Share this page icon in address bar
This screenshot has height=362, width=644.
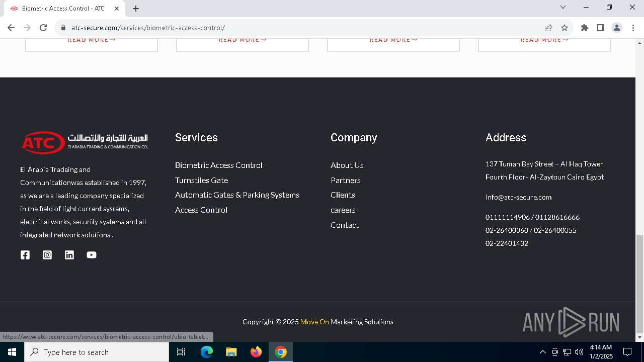pos(548,28)
